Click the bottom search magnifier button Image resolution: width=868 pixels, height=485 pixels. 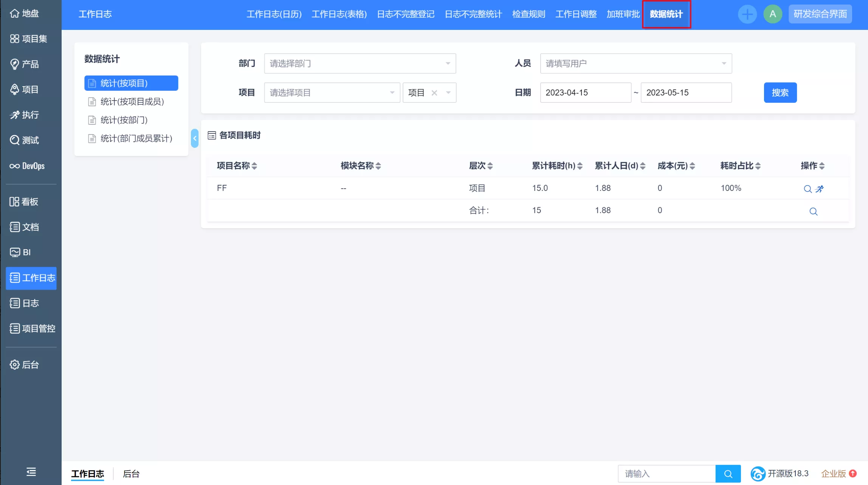pos(728,474)
